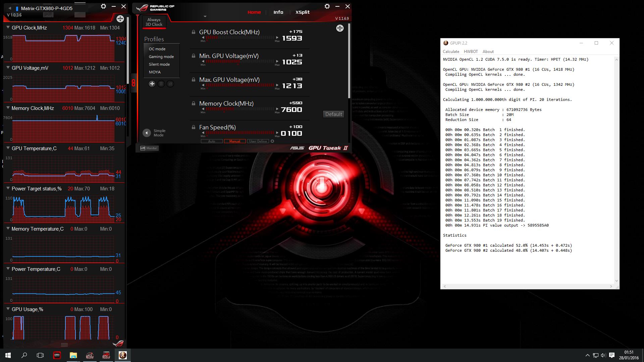Set fan mode to User Define
The height and width of the screenshot is (362, 644).
click(x=258, y=141)
